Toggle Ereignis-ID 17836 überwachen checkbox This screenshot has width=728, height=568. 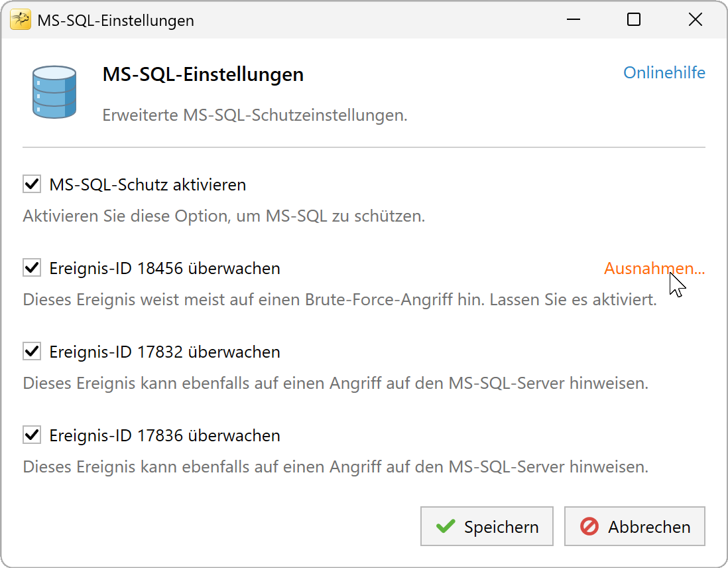pyautogui.click(x=32, y=435)
